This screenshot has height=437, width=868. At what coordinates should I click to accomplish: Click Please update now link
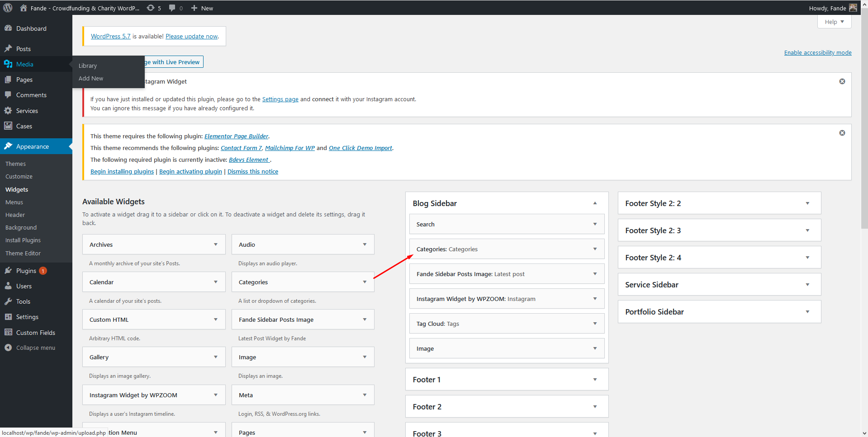point(192,36)
